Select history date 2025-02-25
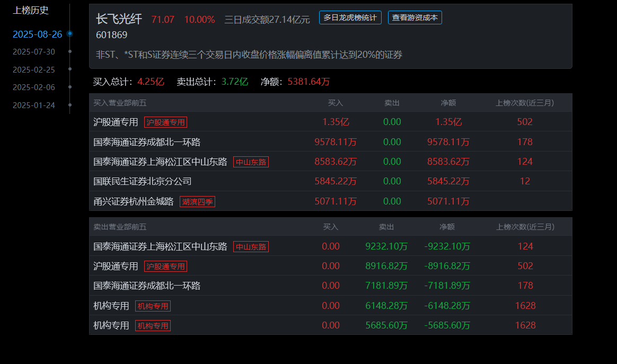Screen dimensions: 617x364 click(x=34, y=69)
